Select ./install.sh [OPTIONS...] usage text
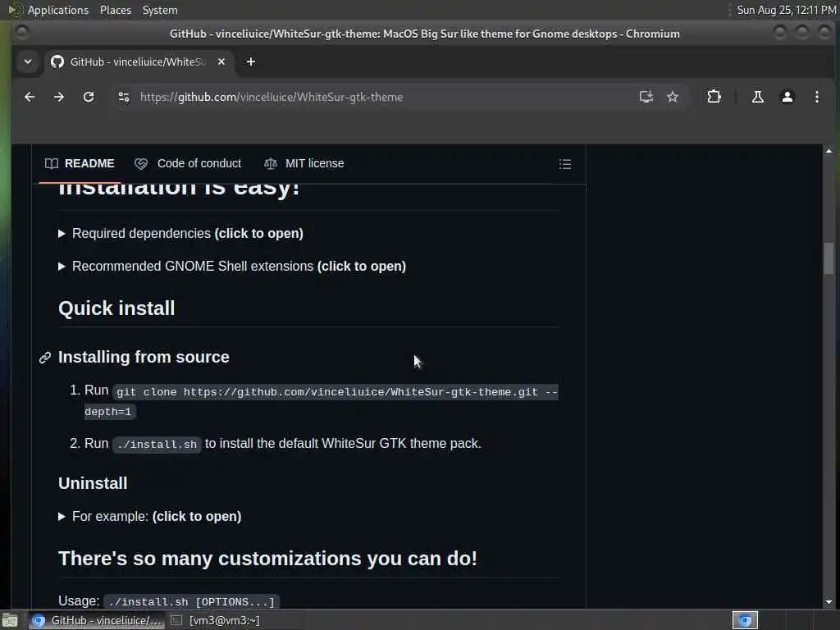The image size is (840, 630). (191, 602)
